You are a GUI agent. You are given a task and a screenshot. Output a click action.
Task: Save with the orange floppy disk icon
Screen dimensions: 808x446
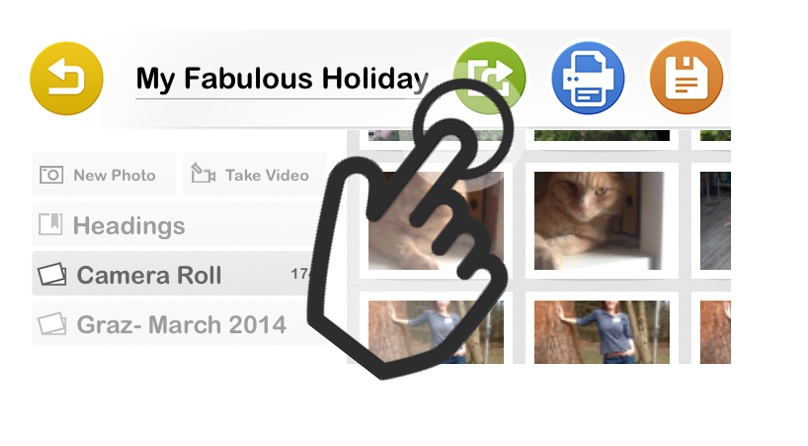point(686,77)
